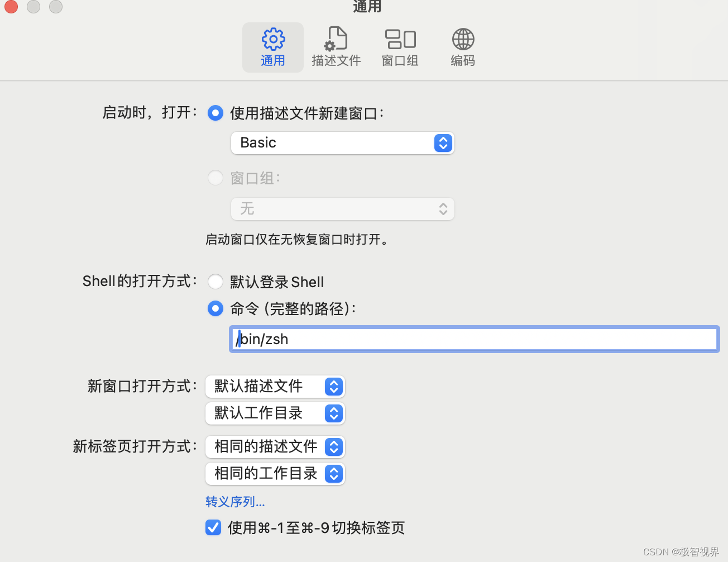The image size is (728, 562).
Task: Switch to the 描述文件 profiles tab
Action: pos(336,47)
